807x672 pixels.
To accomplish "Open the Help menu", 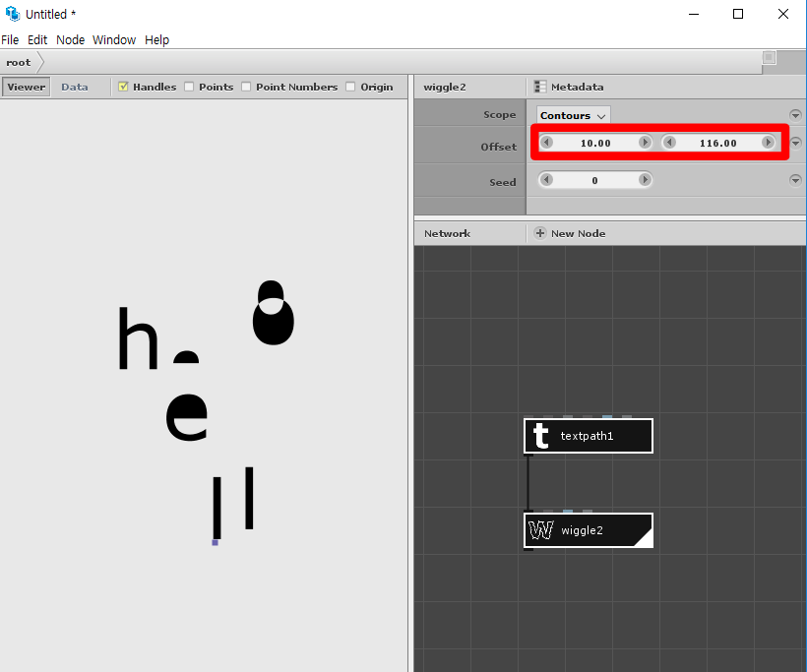I will (x=157, y=39).
